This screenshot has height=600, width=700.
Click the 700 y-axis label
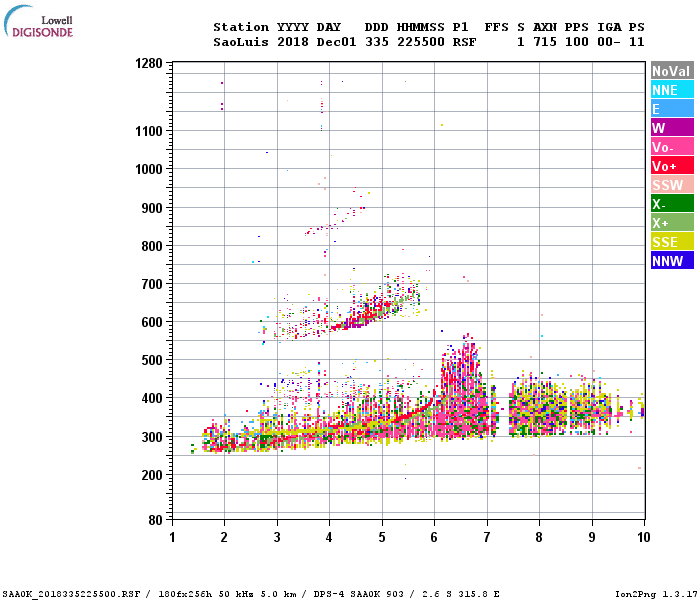click(x=152, y=284)
